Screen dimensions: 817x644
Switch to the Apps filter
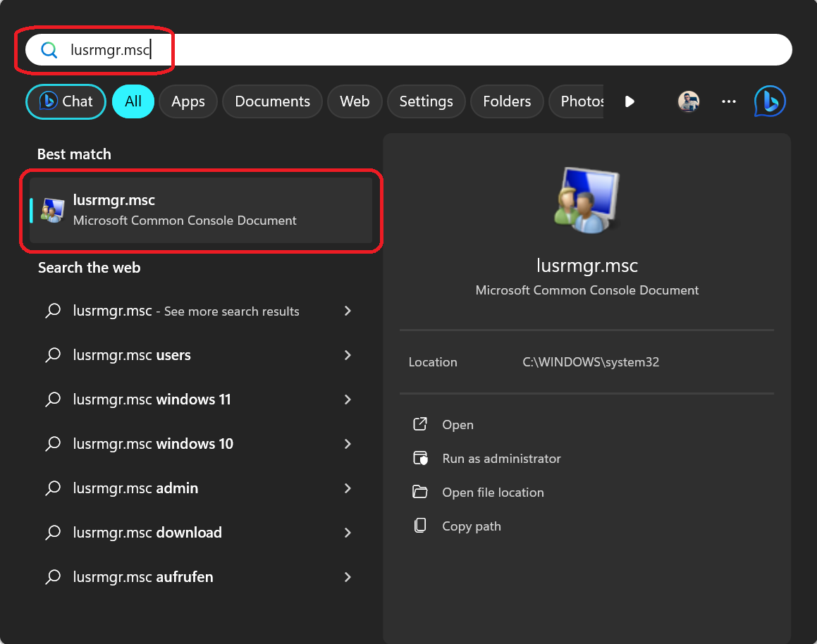(x=188, y=101)
